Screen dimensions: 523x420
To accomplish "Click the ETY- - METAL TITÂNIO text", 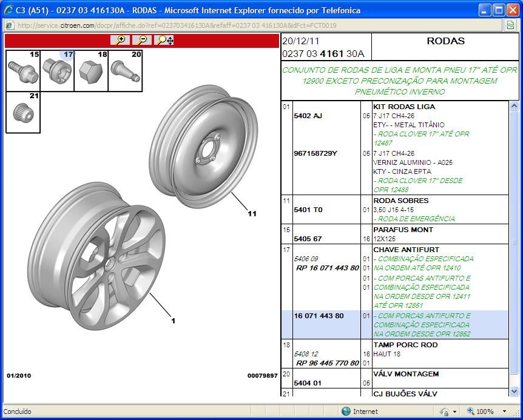I will 409,125.
